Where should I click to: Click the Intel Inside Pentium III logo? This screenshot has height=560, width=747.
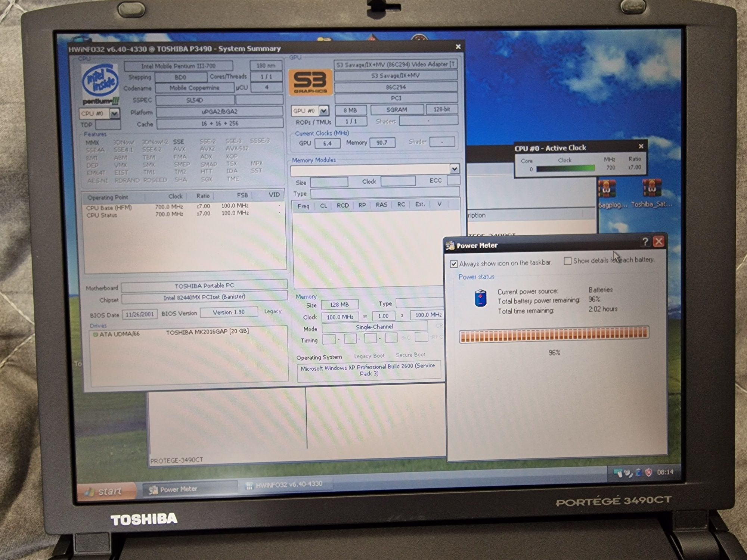[100, 85]
